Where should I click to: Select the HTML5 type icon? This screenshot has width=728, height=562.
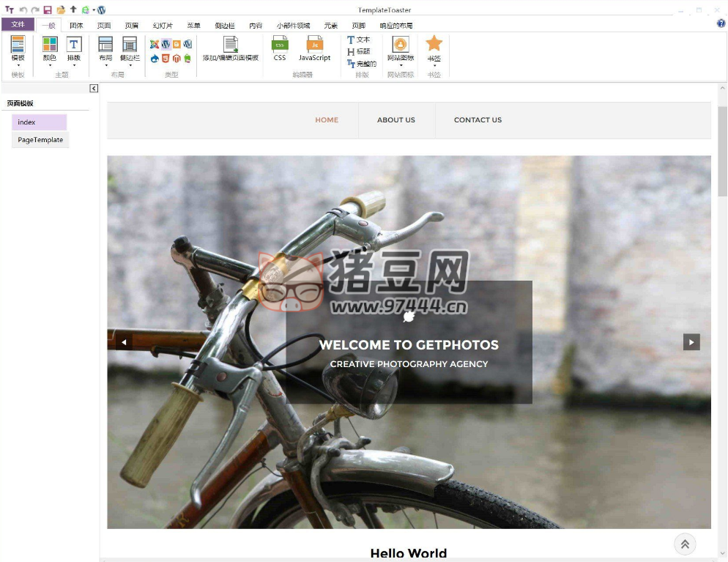coord(166,59)
